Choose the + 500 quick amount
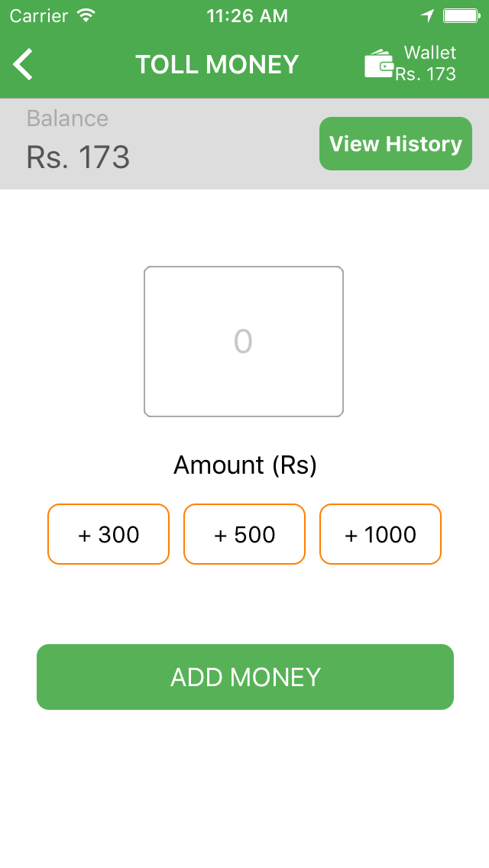Viewport: 489px width, 868px height. point(244,534)
